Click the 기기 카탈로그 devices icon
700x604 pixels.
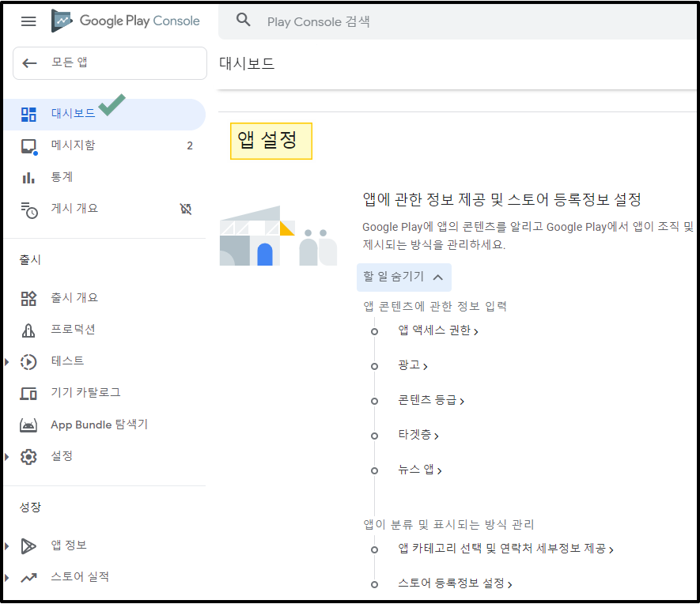point(28,393)
